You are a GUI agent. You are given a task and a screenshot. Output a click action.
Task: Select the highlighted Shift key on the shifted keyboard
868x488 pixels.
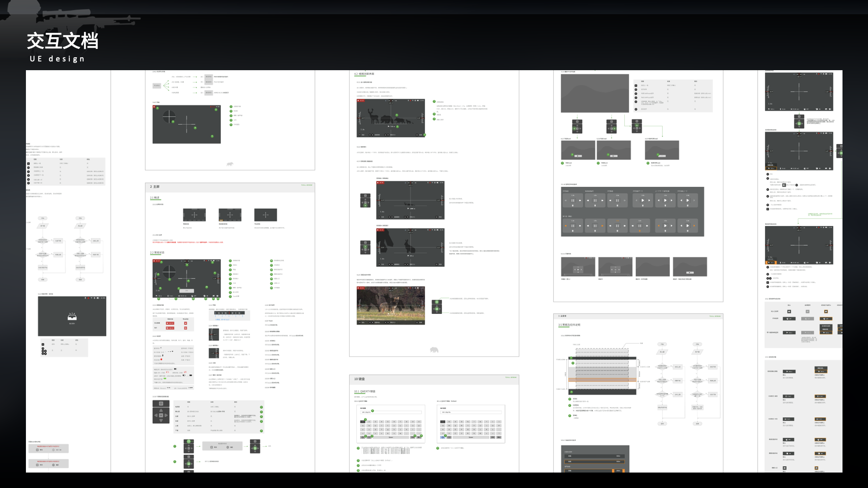pos(443,437)
